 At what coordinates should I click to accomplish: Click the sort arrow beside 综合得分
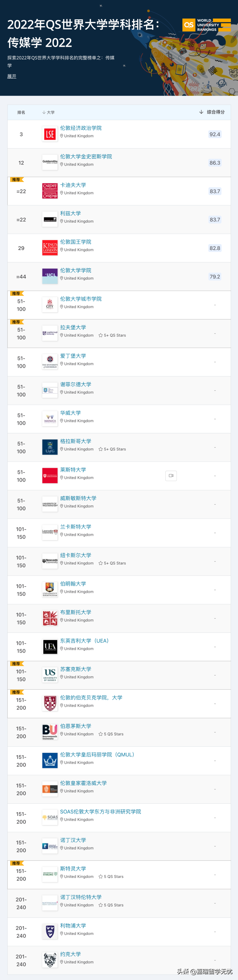pyautogui.click(x=201, y=112)
